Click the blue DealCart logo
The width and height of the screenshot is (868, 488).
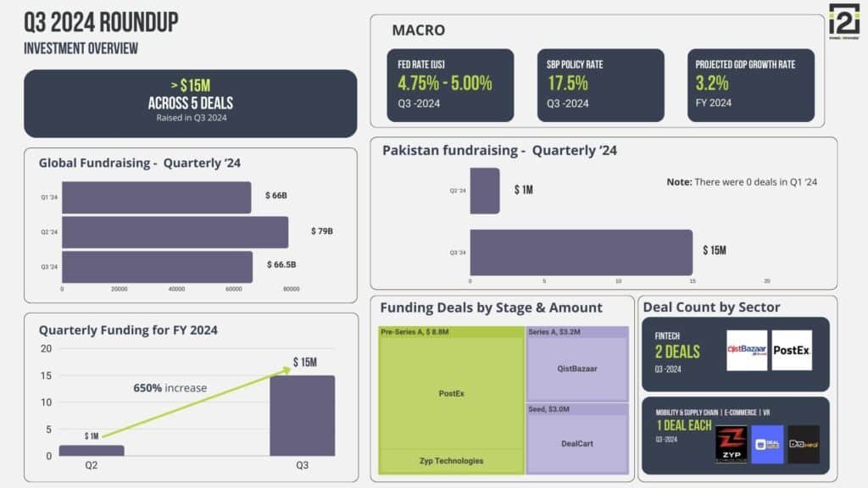(767, 444)
